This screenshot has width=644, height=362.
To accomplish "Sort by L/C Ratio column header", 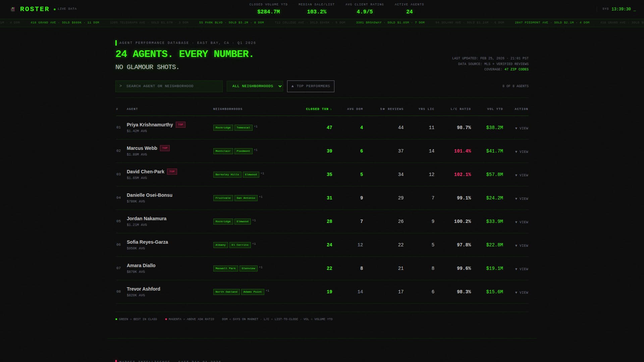I will click(x=461, y=109).
